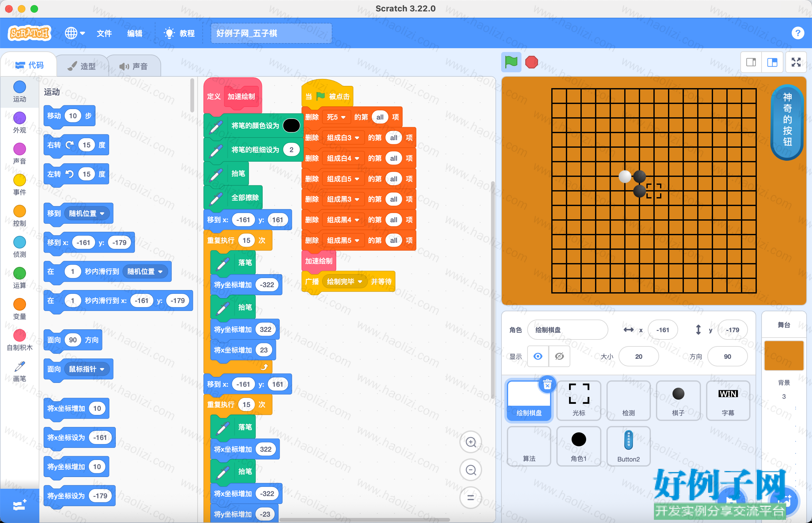812x523 pixels.
Task: Open the Scratch logo home
Action: pos(29,33)
